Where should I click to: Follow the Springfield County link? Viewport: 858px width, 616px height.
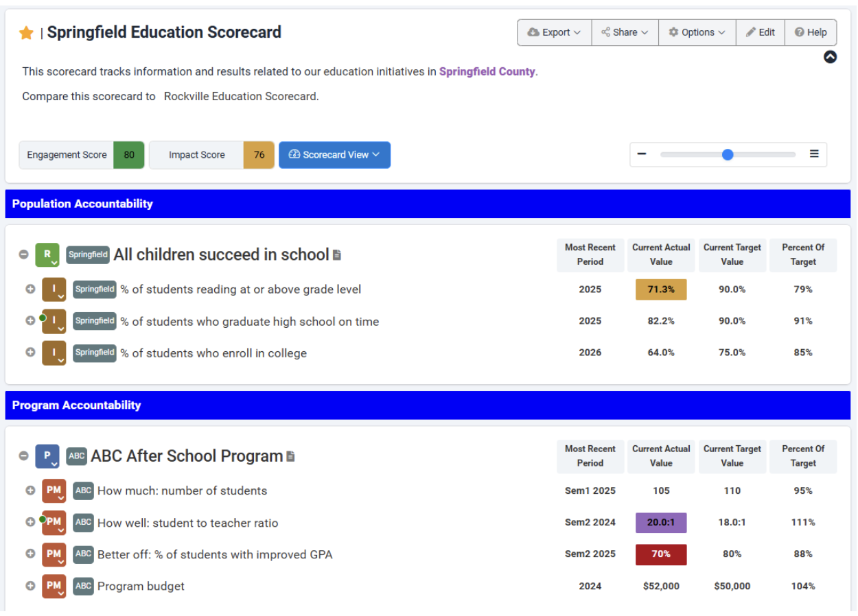(x=487, y=71)
